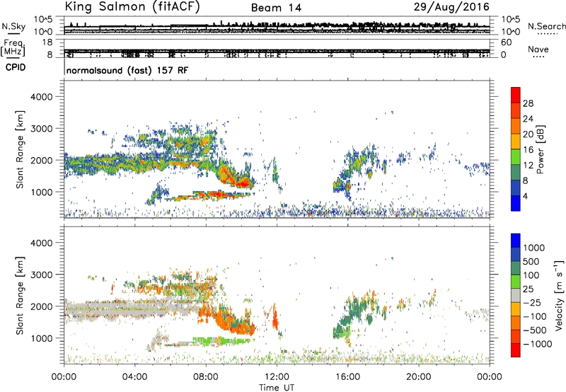The image size is (566, 392).
Task: Click '1000' tick on power panel
Action: 42,192
